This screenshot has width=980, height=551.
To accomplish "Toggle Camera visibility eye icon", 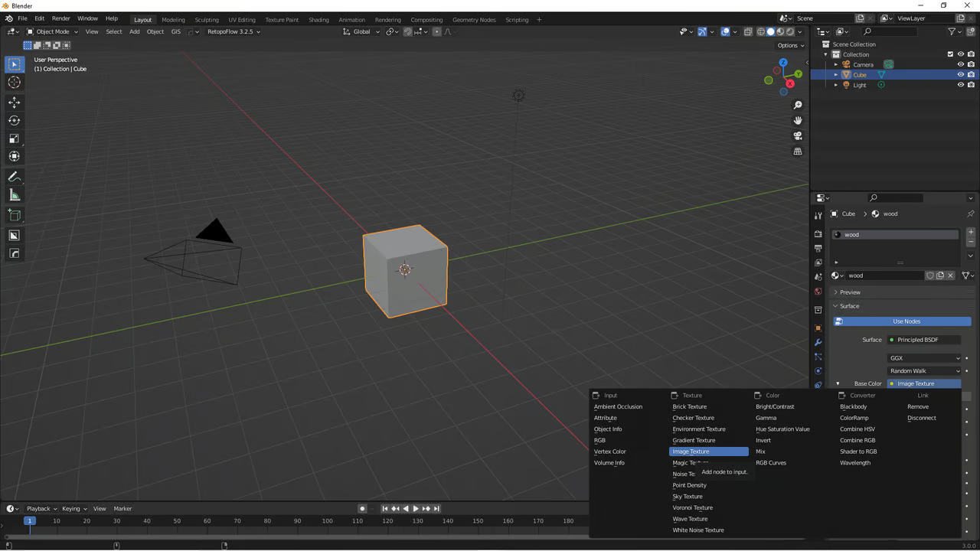I will [x=961, y=64].
